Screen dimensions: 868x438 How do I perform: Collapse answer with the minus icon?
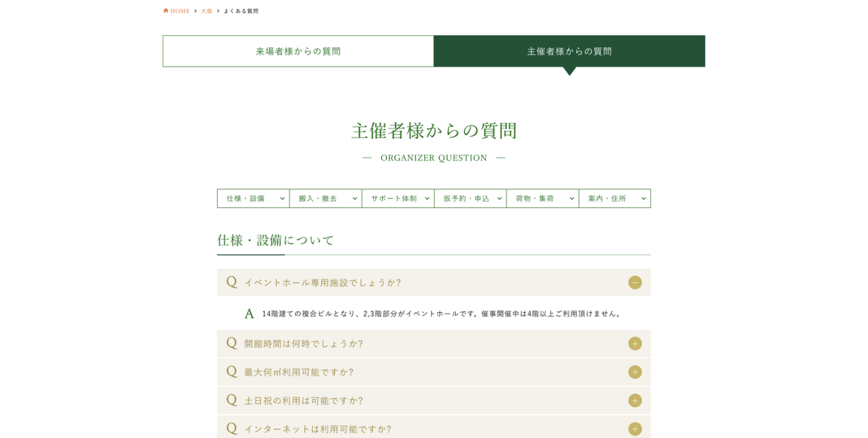point(634,283)
